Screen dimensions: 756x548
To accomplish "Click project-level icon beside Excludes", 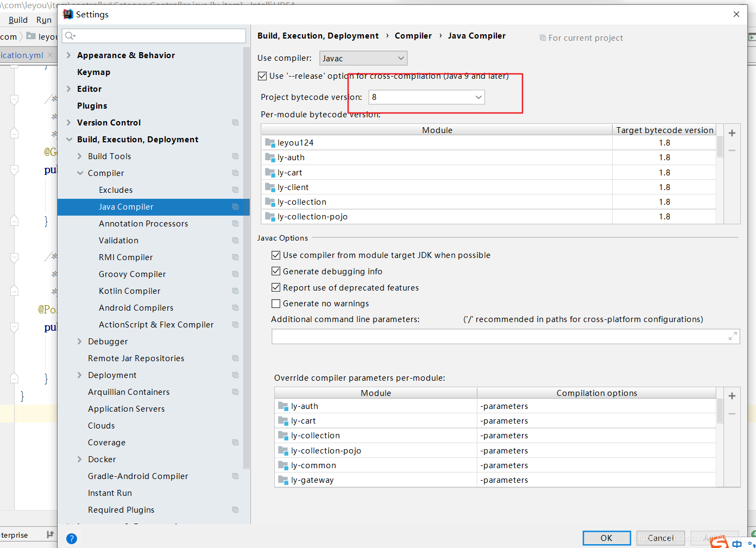I will (235, 190).
